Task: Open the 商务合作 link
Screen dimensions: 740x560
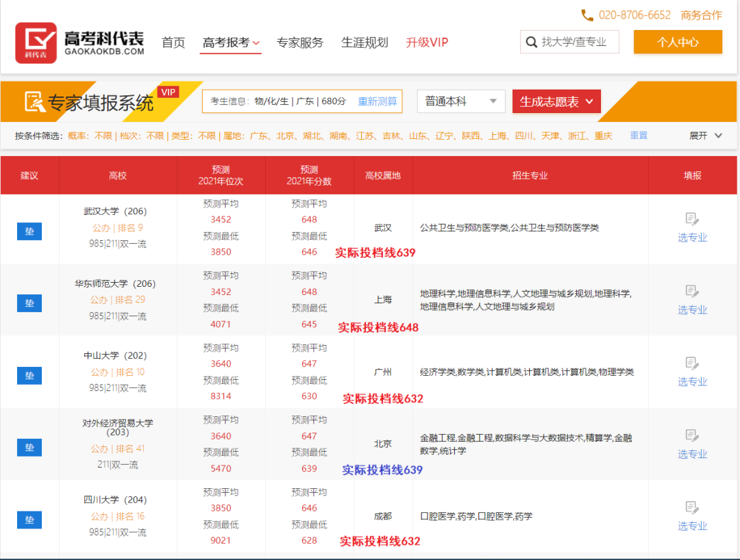Action: click(702, 15)
